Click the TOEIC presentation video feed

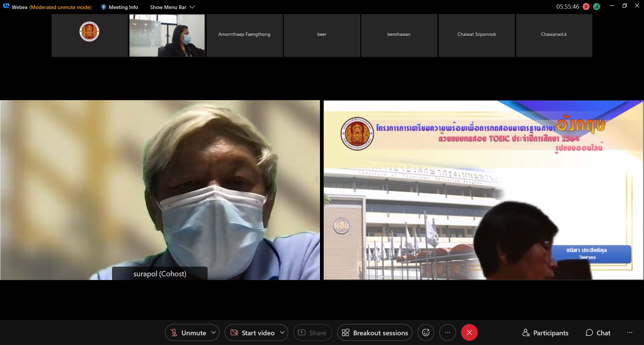(x=483, y=190)
